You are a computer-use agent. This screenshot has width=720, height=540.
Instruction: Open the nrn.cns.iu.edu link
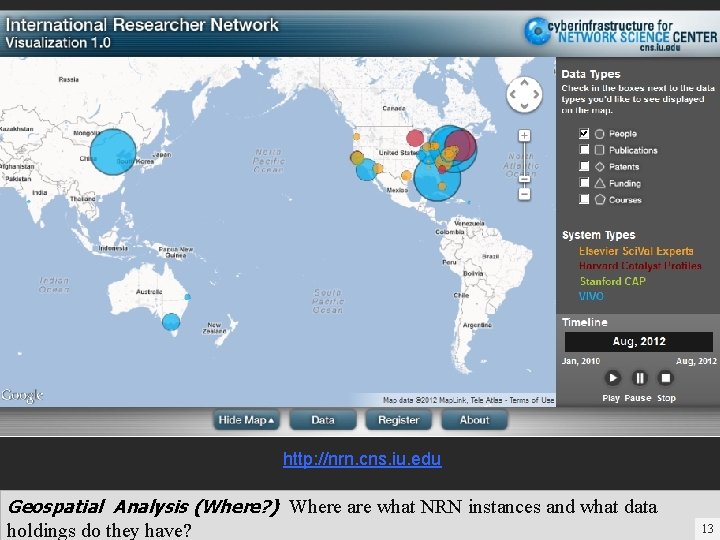362,459
